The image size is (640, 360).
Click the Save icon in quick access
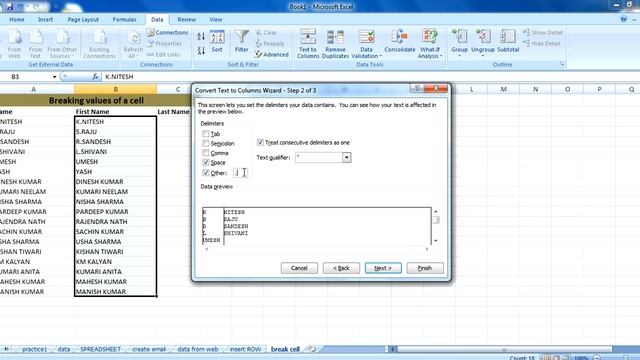pos(9,7)
